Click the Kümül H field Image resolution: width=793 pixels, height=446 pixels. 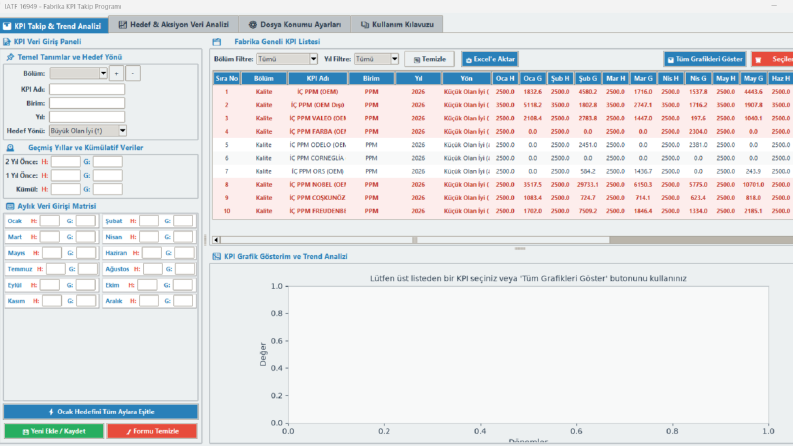click(x=65, y=189)
